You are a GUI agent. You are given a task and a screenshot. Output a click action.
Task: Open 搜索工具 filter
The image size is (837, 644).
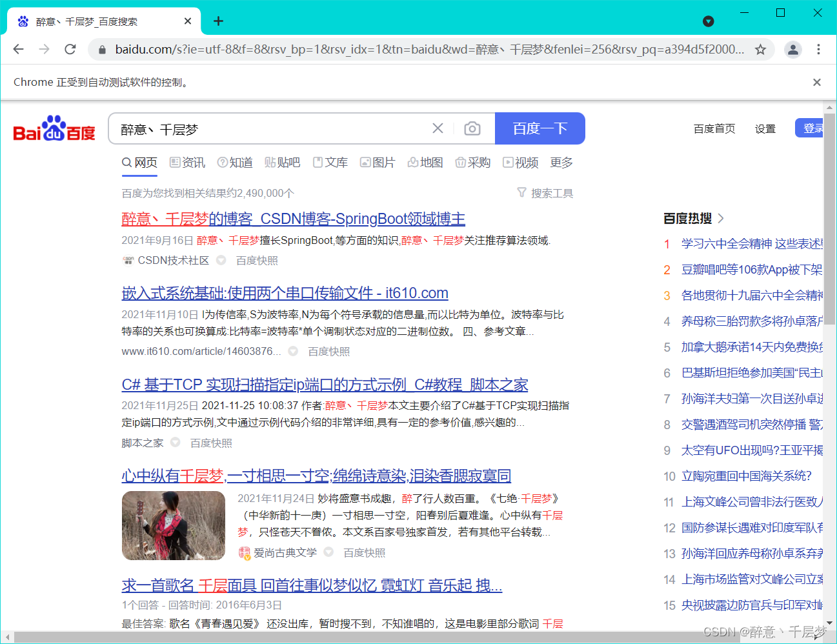[545, 193]
